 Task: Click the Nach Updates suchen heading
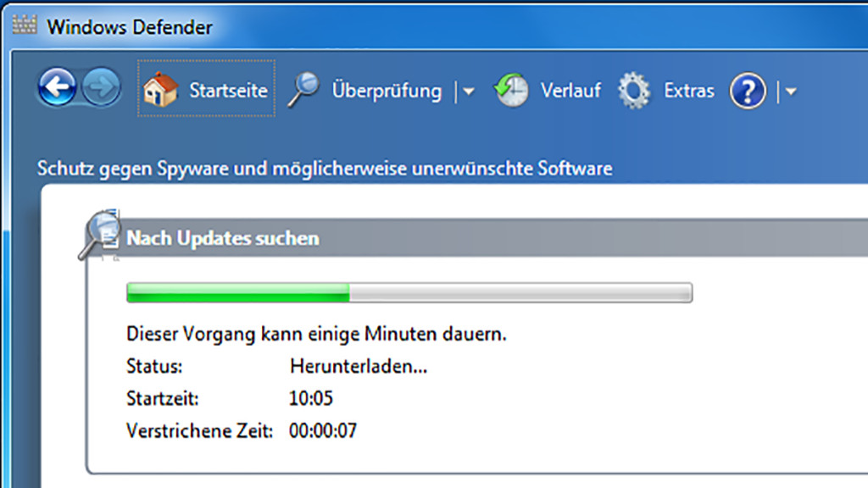(223, 238)
